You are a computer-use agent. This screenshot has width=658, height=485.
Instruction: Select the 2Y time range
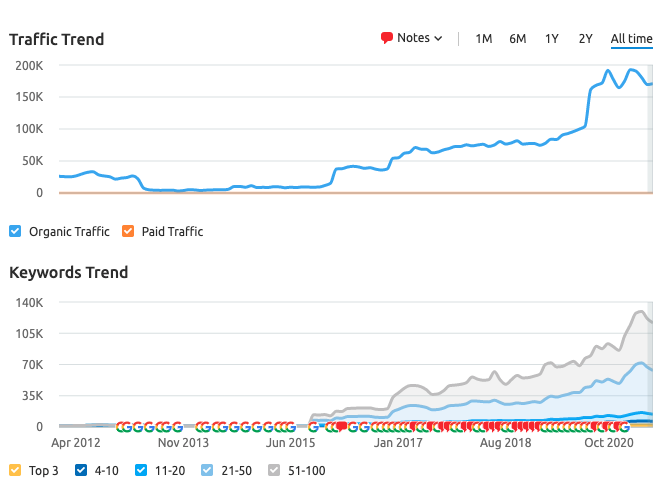click(585, 39)
